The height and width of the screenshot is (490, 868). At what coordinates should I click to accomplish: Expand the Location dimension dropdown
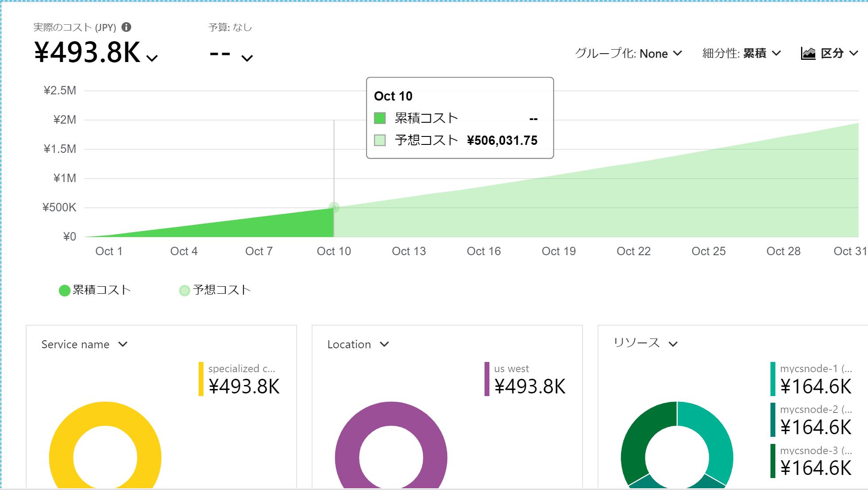385,344
